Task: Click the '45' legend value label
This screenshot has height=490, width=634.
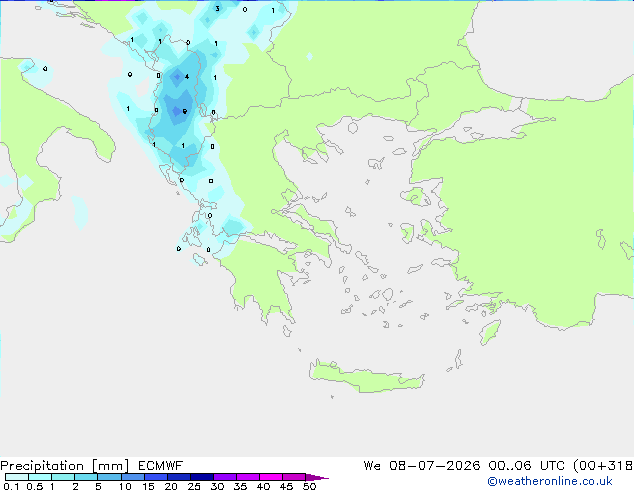Action: [286, 486]
